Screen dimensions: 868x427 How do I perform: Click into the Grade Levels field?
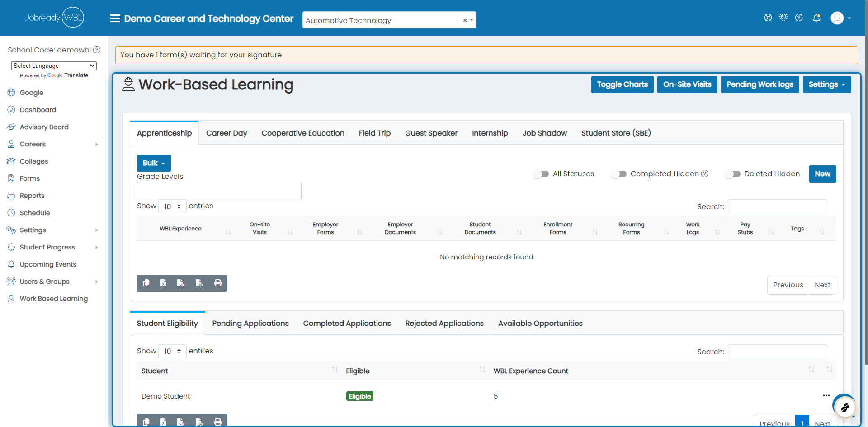point(219,190)
